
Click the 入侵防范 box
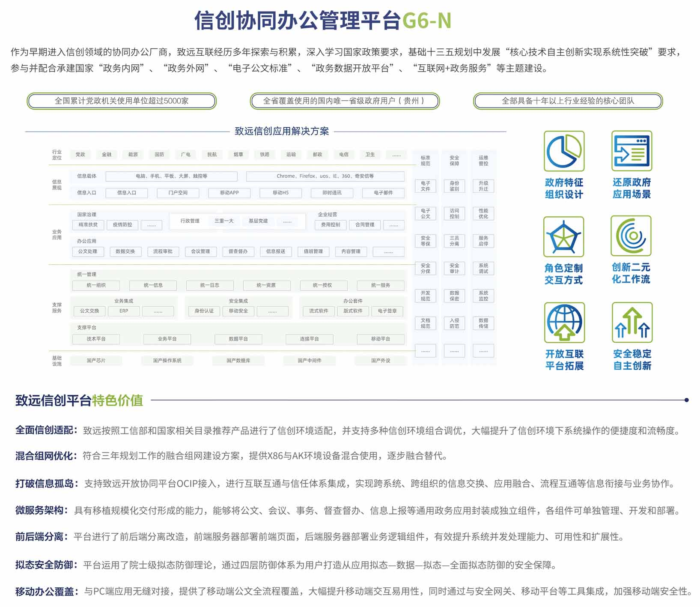click(455, 323)
